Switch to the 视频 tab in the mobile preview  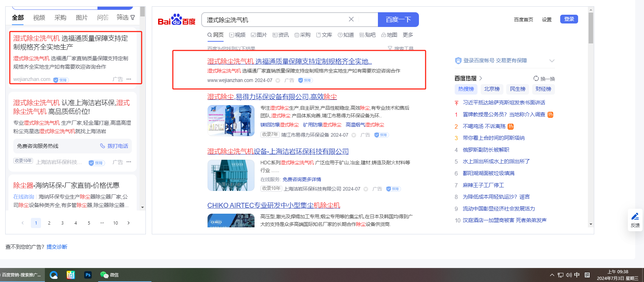click(x=39, y=18)
